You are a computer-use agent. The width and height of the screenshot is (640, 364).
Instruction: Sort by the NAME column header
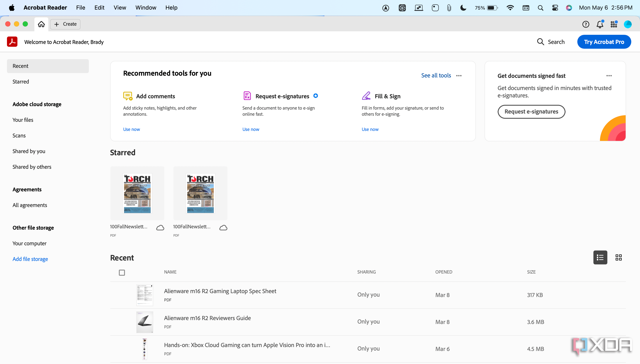click(170, 272)
